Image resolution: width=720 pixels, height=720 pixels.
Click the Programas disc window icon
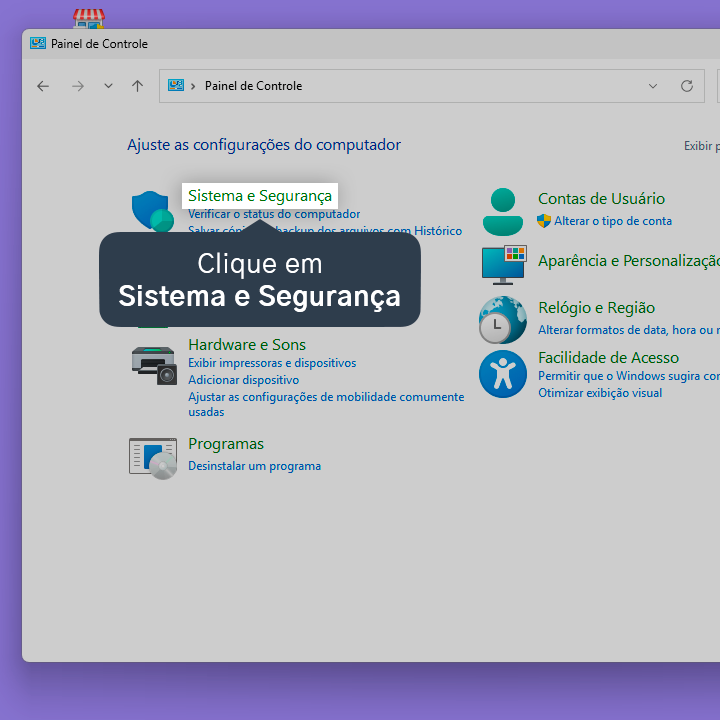pos(153,458)
